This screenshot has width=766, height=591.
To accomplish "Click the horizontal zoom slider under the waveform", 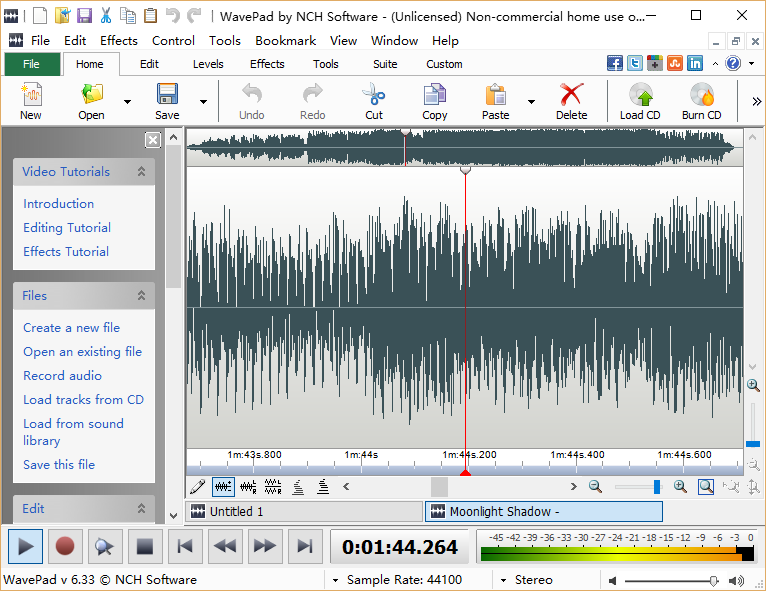I will tap(637, 487).
